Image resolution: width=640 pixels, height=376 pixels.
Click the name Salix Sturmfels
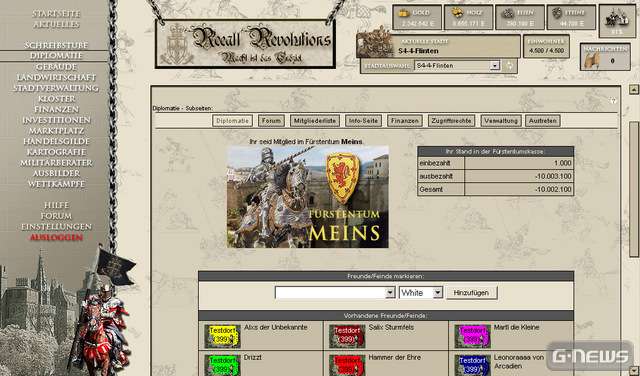tap(391, 327)
